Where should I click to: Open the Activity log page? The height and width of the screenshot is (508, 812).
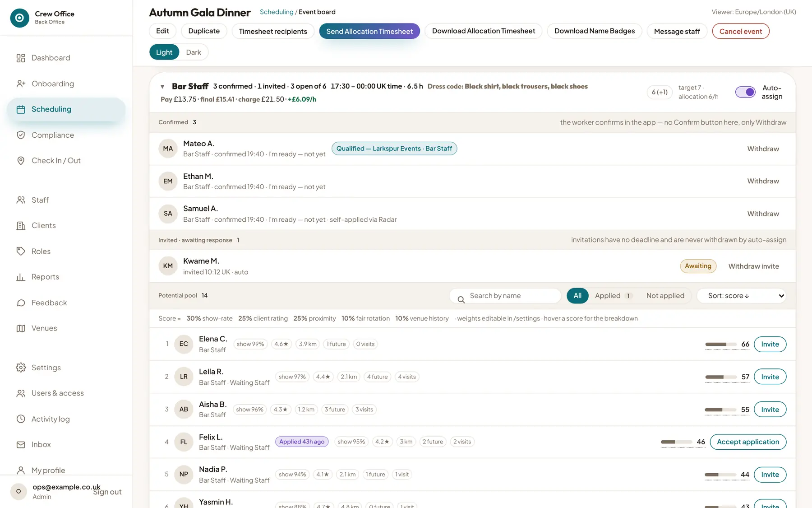coord(66,419)
